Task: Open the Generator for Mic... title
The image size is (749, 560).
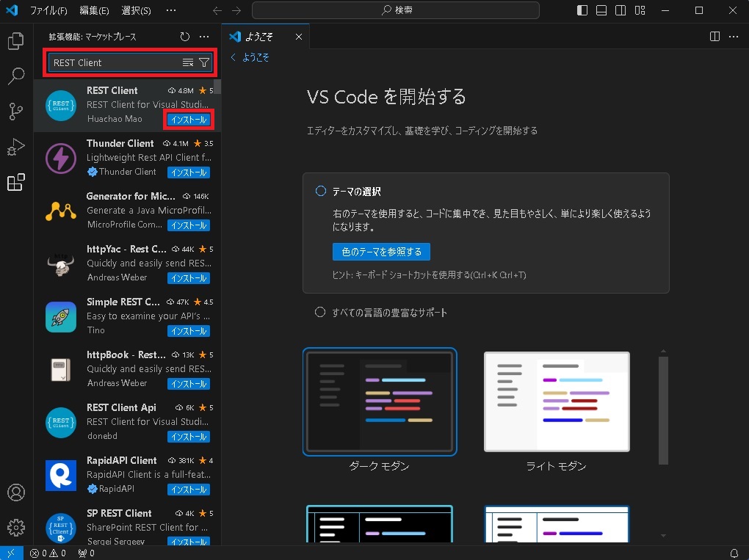Action: click(x=131, y=196)
